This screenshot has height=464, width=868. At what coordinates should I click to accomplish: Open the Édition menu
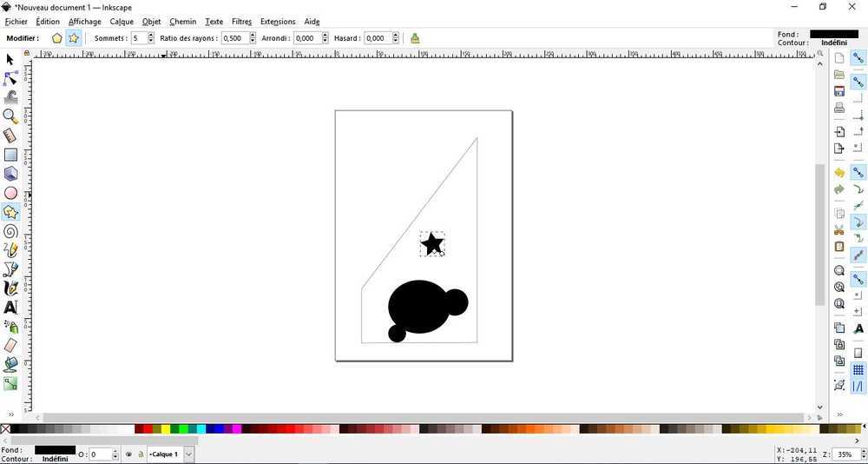point(48,22)
